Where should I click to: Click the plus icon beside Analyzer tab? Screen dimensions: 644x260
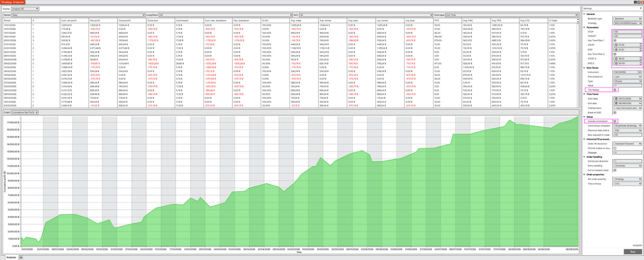click(21, 257)
